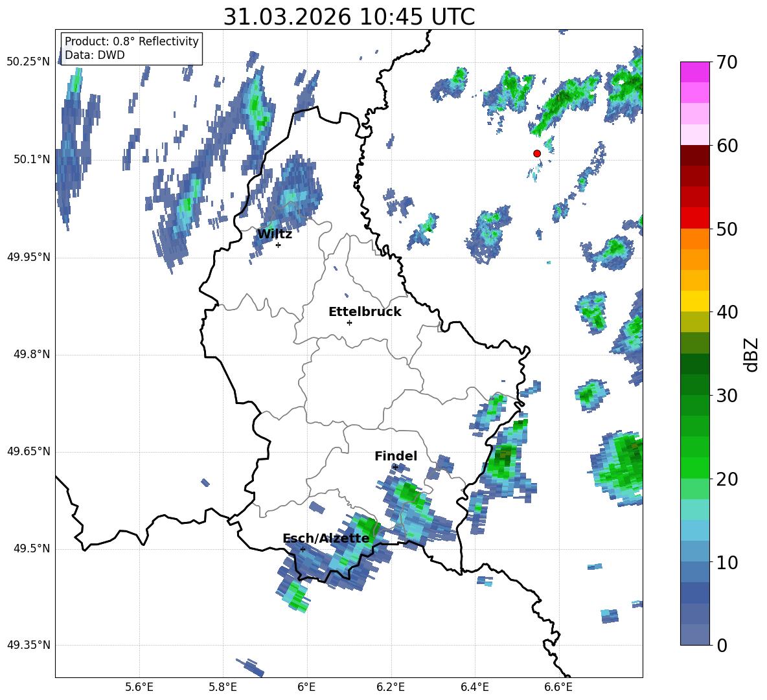Click the 30 label on the colorbar
Image resolution: width=767 pixels, height=700 pixels.
click(727, 395)
